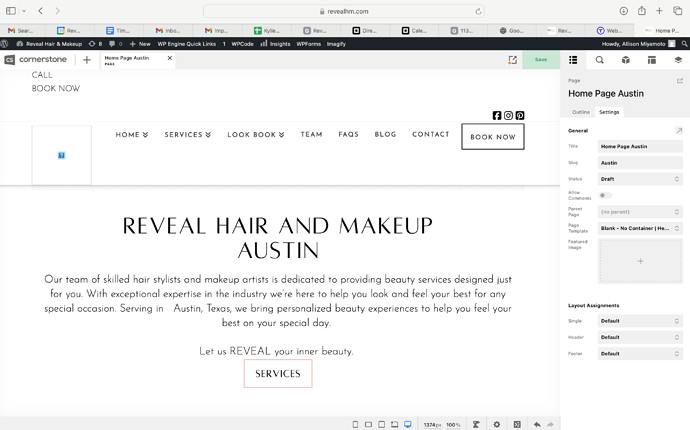Screen dimensions: 690x430
Task: Switch to the Outline tab
Action: coord(581,112)
